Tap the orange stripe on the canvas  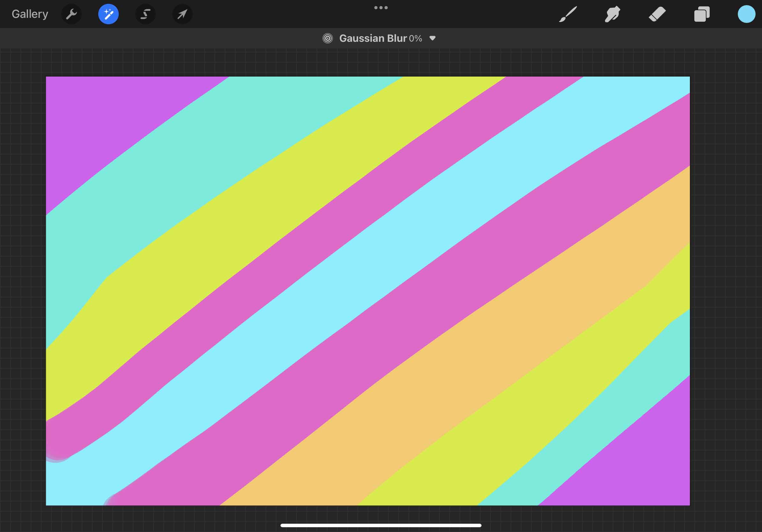pyautogui.click(x=498, y=348)
